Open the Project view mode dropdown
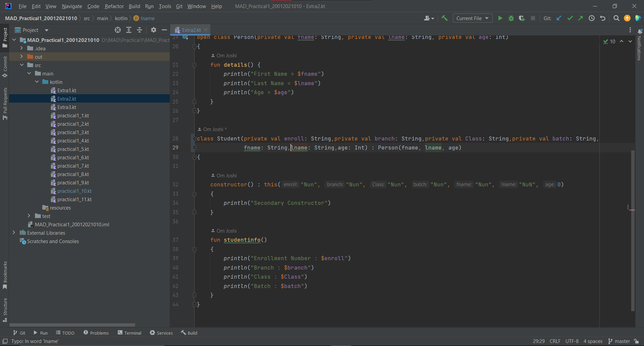The image size is (644, 346). pos(47,30)
